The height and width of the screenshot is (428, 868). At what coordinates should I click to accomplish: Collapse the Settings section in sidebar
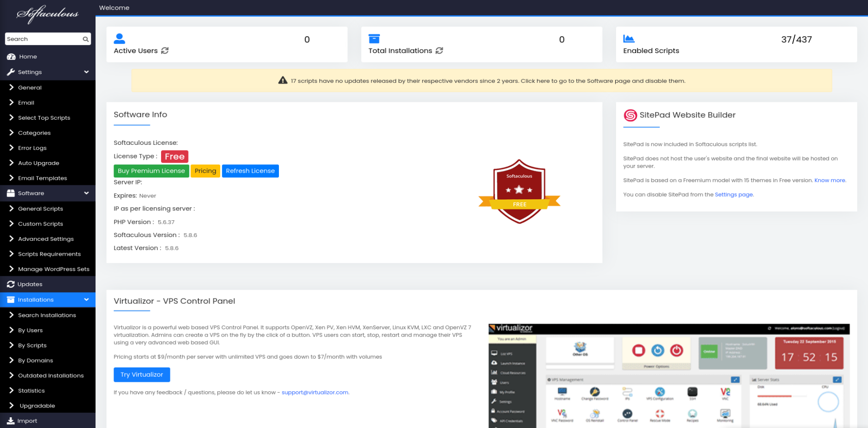point(86,72)
